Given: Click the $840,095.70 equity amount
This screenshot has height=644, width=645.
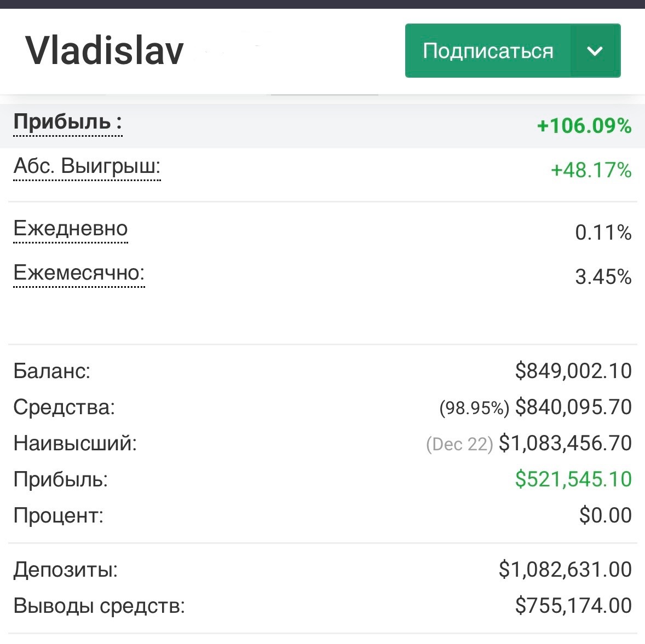Looking at the screenshot, I should pyautogui.click(x=573, y=407).
